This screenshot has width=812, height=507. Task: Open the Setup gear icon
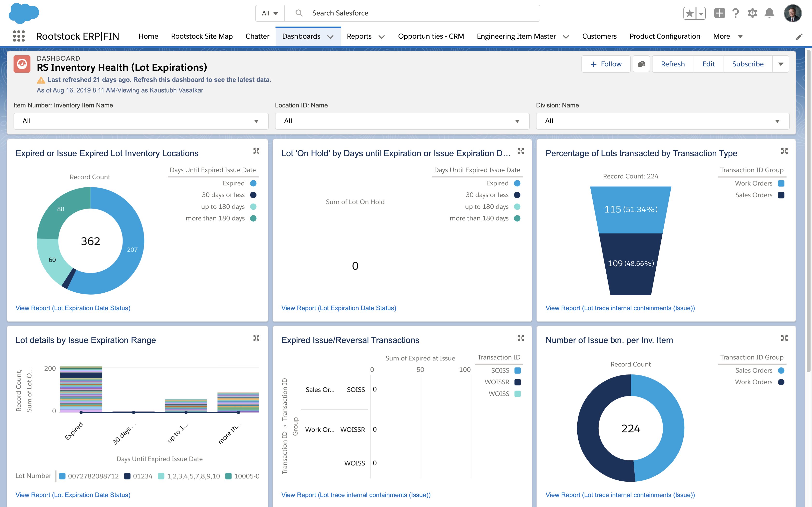[x=752, y=14]
